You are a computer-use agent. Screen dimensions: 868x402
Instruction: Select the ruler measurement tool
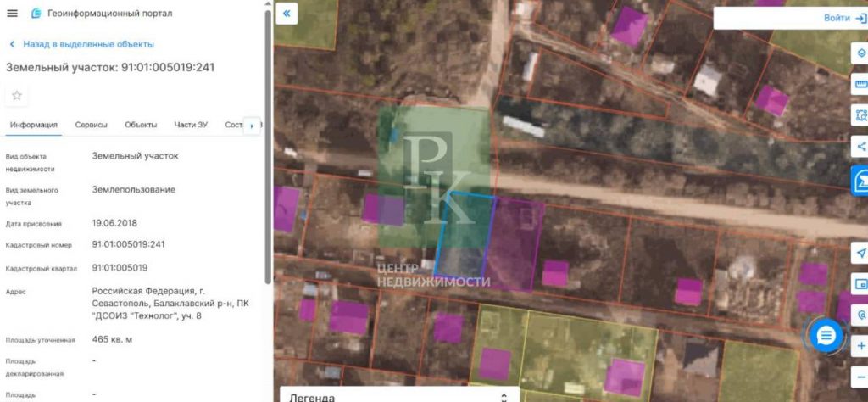(x=860, y=84)
